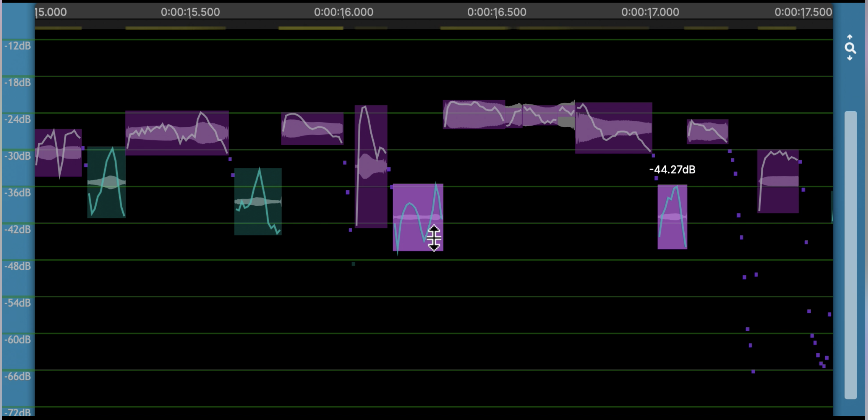
Task: Click the bright yellow segment bar before 16.000
Action: pyautogui.click(x=311, y=28)
